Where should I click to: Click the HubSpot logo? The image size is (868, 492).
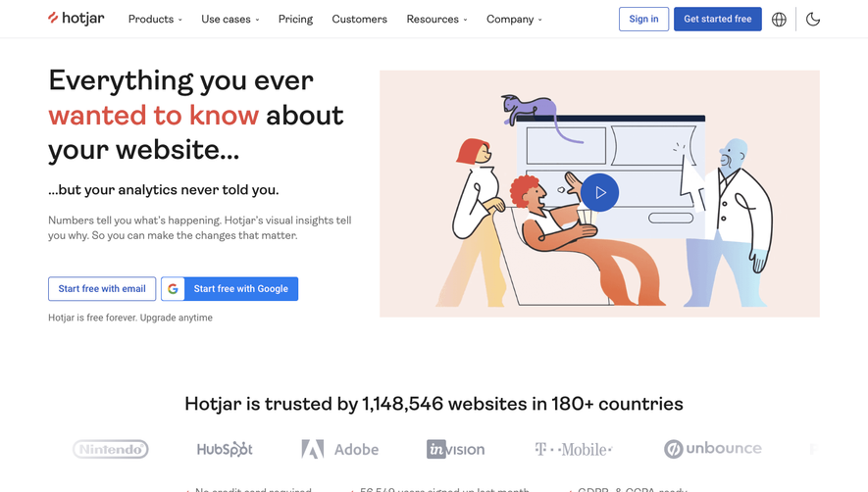click(225, 449)
